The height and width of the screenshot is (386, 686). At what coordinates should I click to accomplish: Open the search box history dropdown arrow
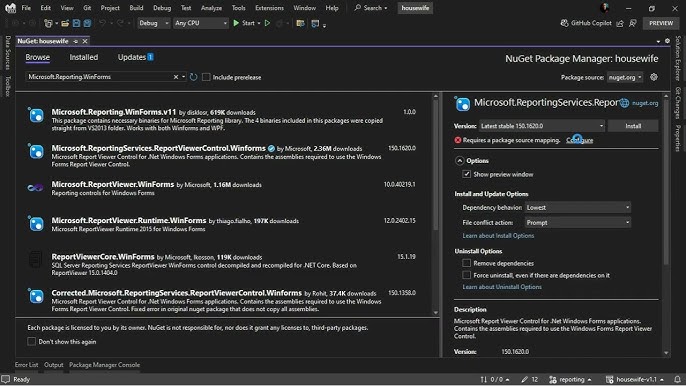pyautogui.click(x=183, y=77)
